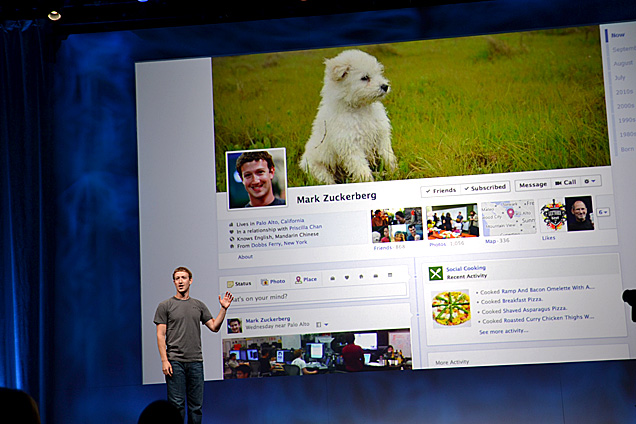Select the Place tab in the composer
This screenshot has width=636, height=424.
(306, 279)
